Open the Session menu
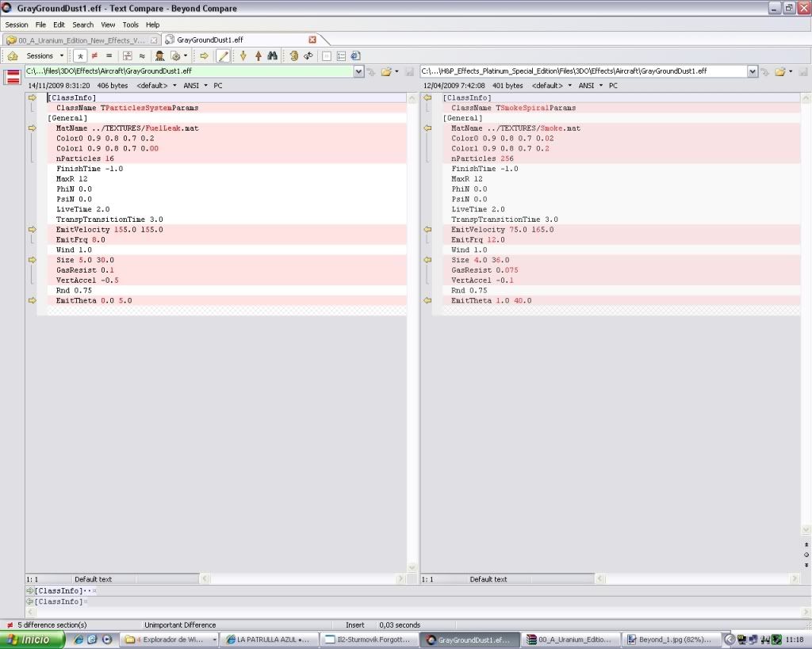Viewport: 812px width, 649px height. (x=17, y=25)
